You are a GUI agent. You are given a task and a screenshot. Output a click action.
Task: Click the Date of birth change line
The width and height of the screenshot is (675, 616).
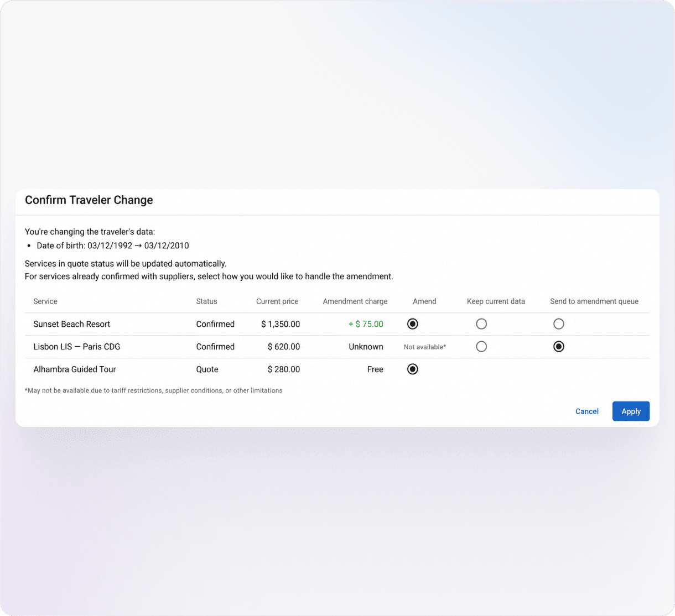113,246
